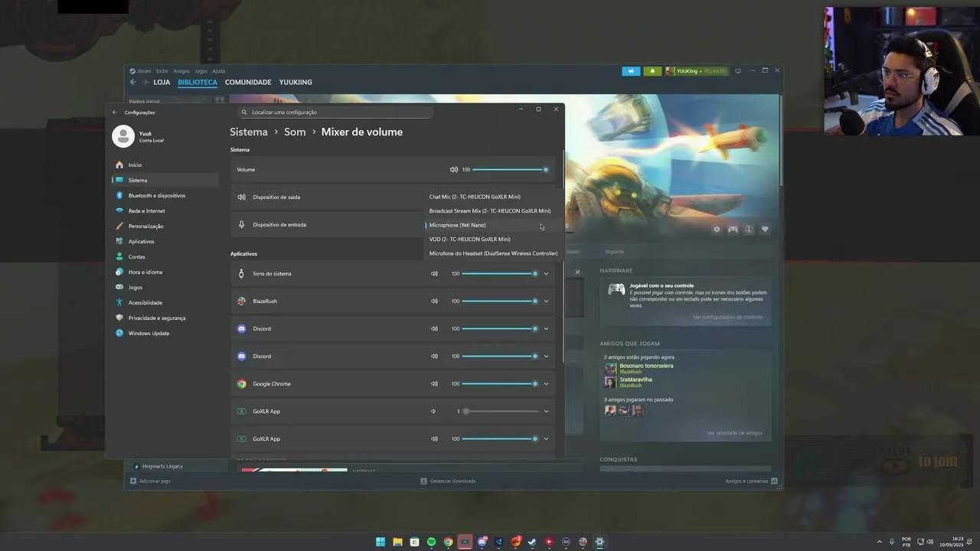Open Discord taskbar icon
The height and width of the screenshot is (551, 980).
tap(482, 542)
